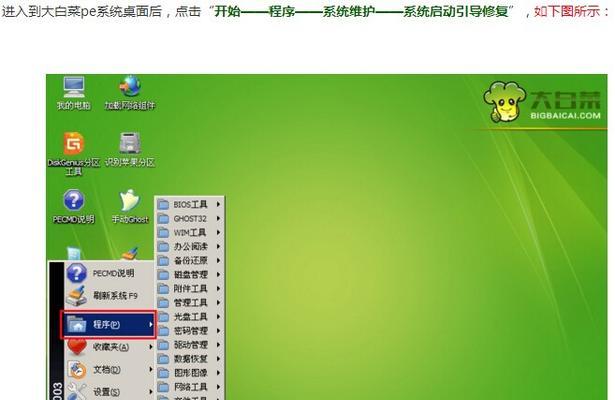Launch the 手动Ghost ghost icon
615x400 pixels.
pos(130,207)
